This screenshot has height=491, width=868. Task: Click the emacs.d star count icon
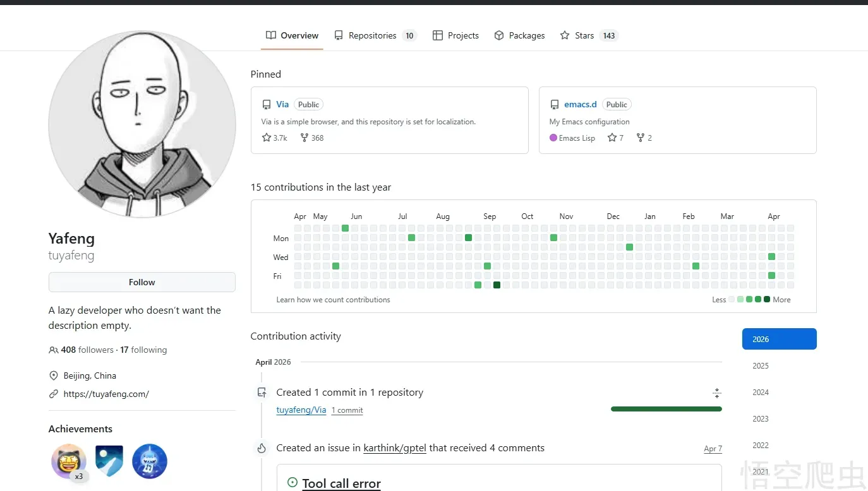click(612, 138)
